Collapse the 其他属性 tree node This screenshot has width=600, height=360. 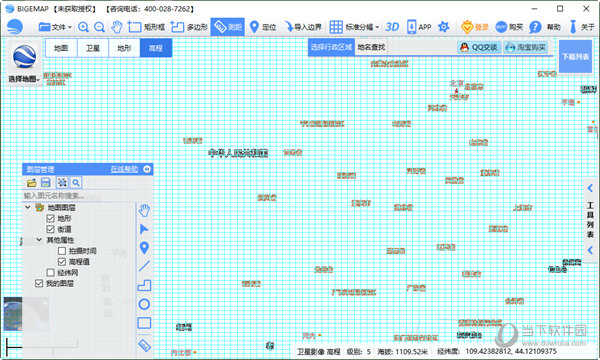click(x=39, y=240)
